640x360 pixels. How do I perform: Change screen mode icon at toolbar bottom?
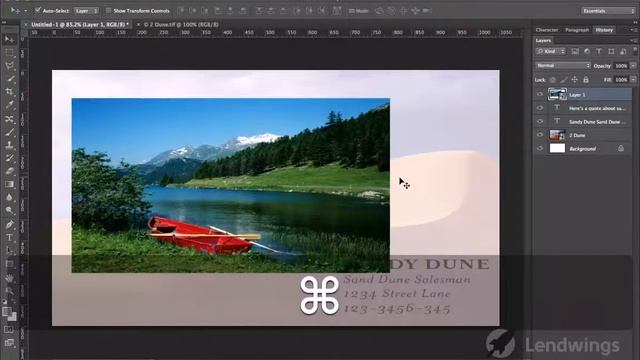click(x=9, y=342)
